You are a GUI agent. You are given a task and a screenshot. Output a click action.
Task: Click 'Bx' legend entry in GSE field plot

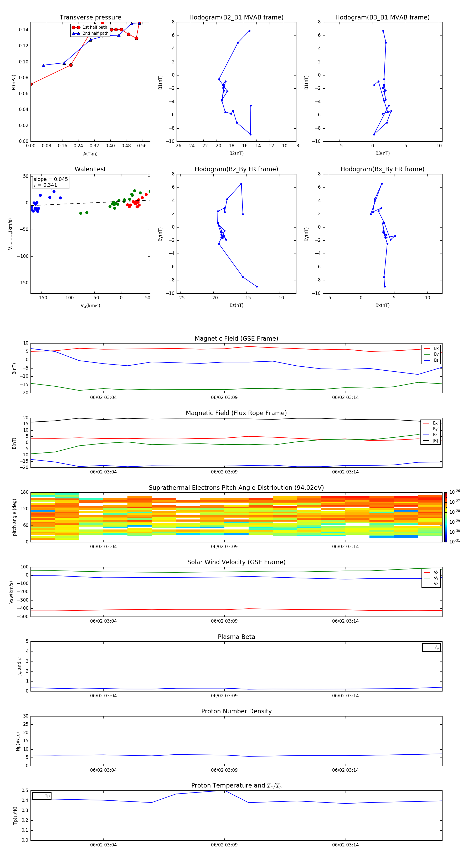(x=431, y=349)
